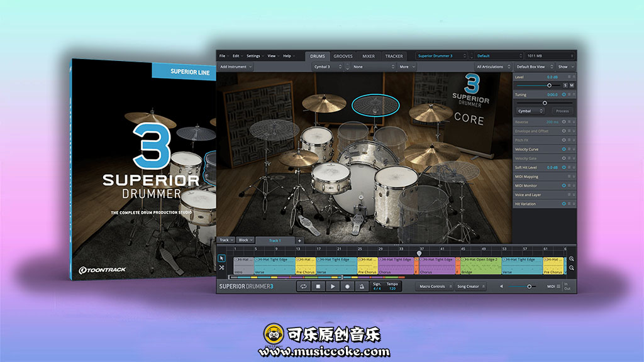Open the Velocity Curve section menu icon

click(x=569, y=149)
